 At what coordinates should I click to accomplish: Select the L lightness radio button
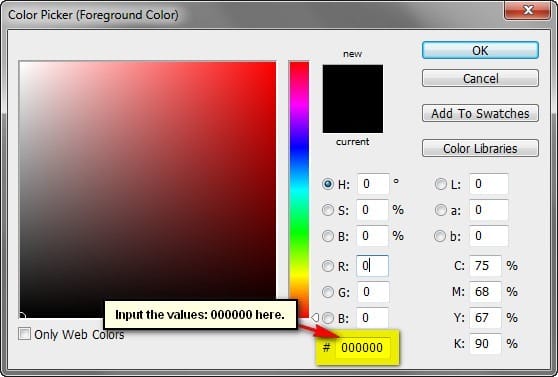click(x=441, y=184)
